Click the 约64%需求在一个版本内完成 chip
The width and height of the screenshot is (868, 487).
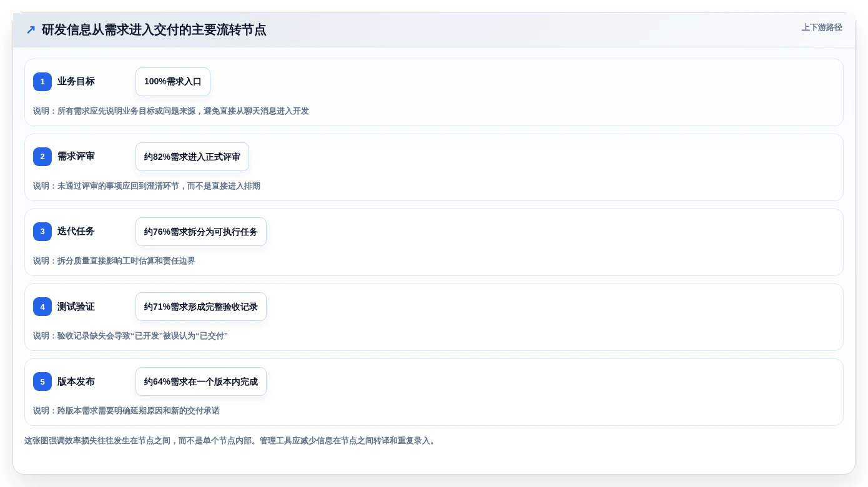tap(201, 381)
